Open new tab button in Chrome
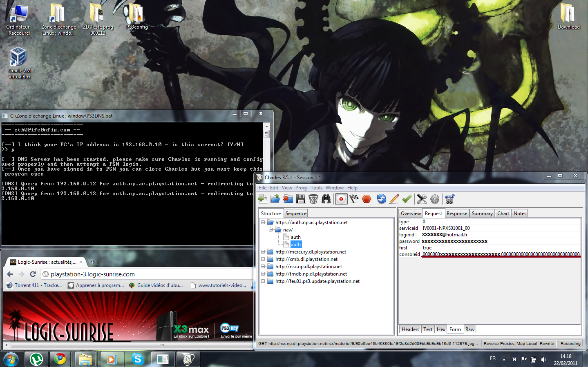588x367 pixels. pyautogui.click(x=93, y=262)
